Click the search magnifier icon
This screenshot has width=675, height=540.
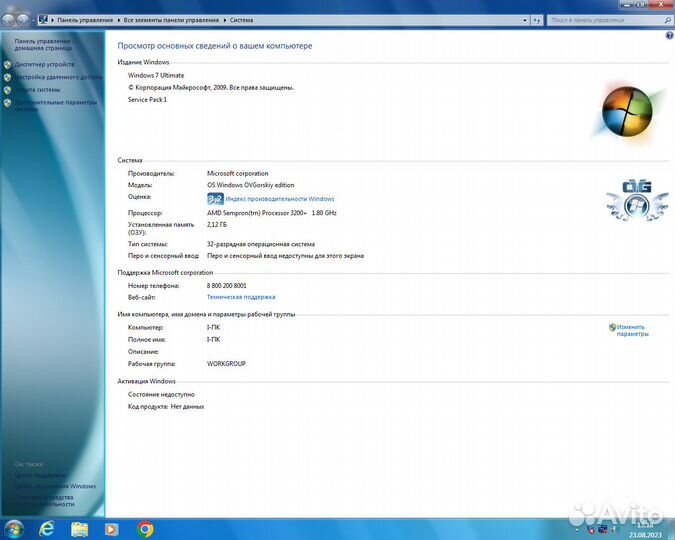[668, 20]
